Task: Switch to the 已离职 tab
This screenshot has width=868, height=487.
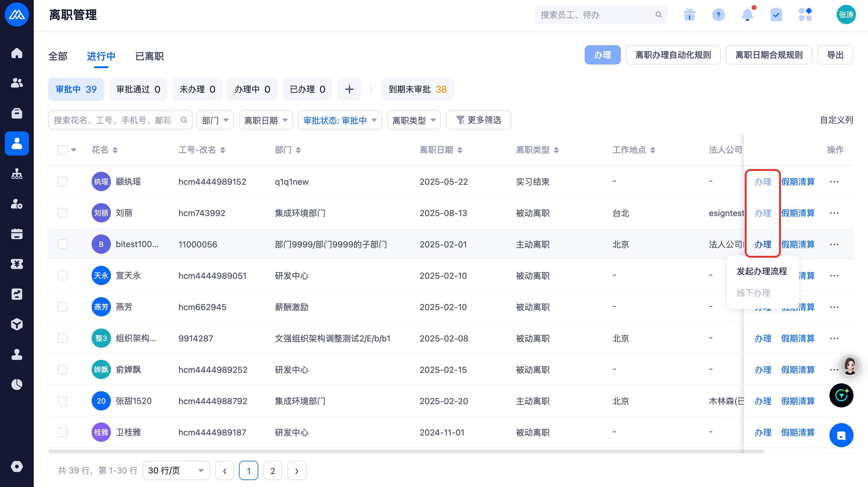Action: [x=149, y=56]
